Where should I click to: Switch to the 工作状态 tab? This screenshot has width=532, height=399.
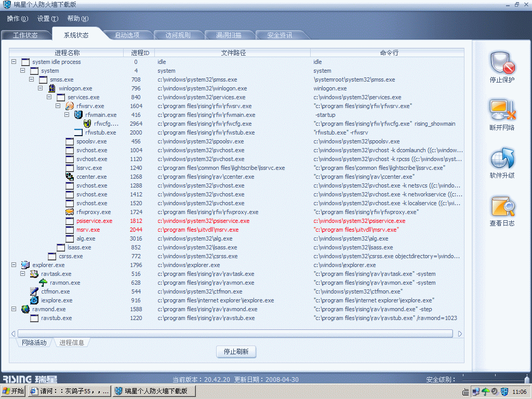click(x=25, y=35)
